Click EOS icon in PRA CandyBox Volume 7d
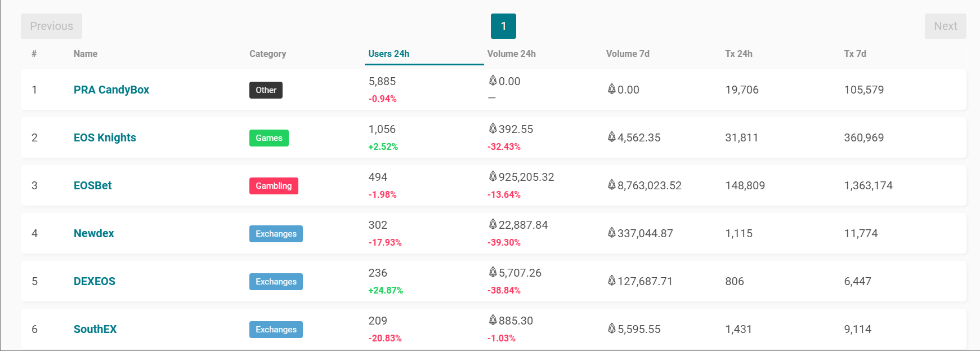The image size is (980, 351). 611,89
